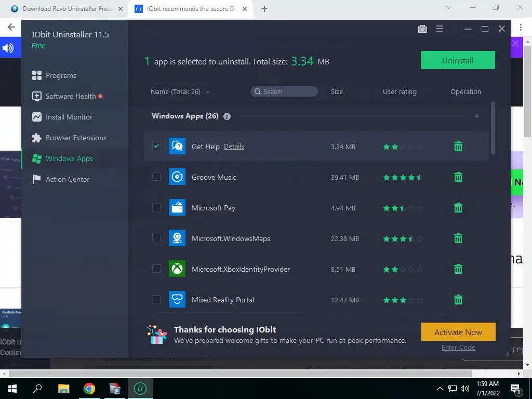Viewport: 532px width, 399px height.
Task: Click the trash icon for Microsoft Pay
Action: pos(458,208)
